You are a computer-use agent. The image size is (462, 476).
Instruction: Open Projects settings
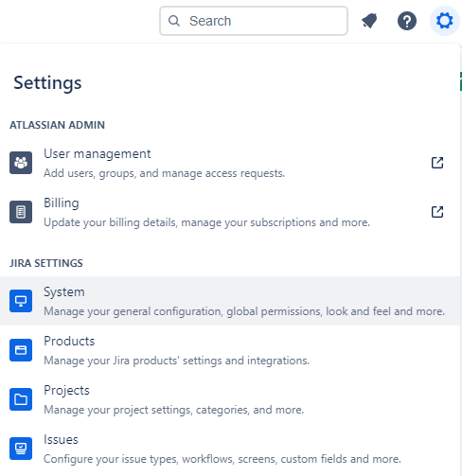tap(230, 399)
